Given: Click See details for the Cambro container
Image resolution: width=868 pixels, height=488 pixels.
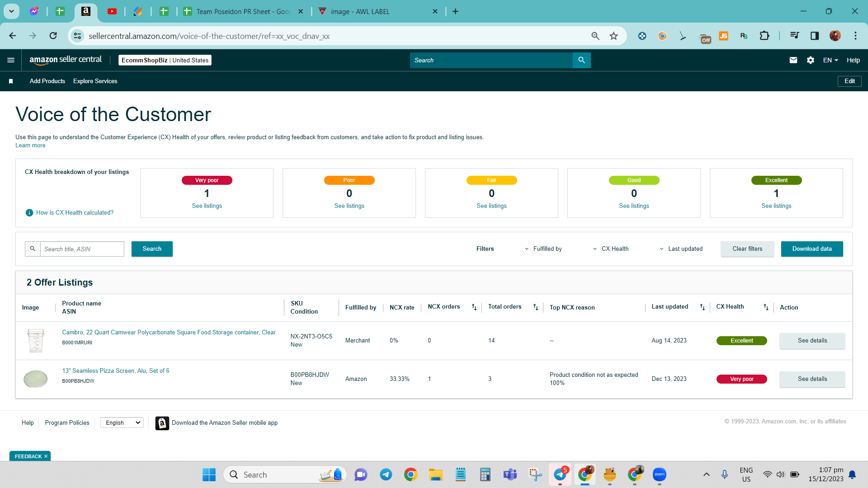Looking at the screenshot, I should click(x=812, y=341).
